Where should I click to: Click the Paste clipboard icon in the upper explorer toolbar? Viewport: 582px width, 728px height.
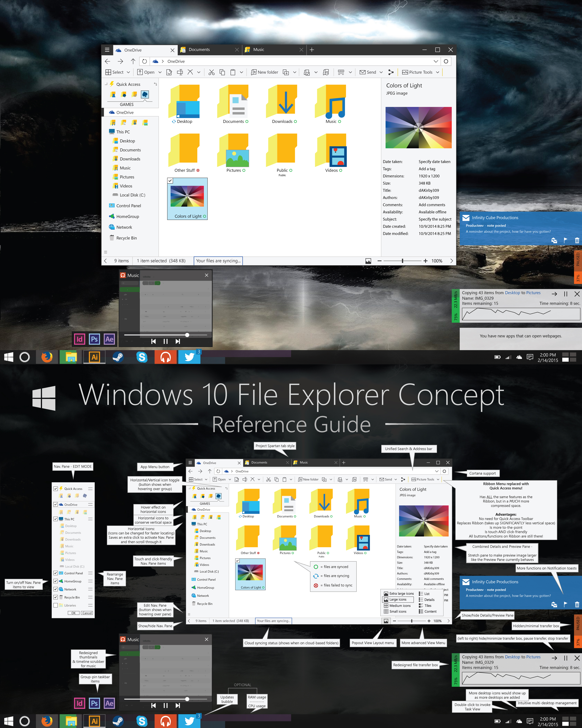[x=233, y=72]
